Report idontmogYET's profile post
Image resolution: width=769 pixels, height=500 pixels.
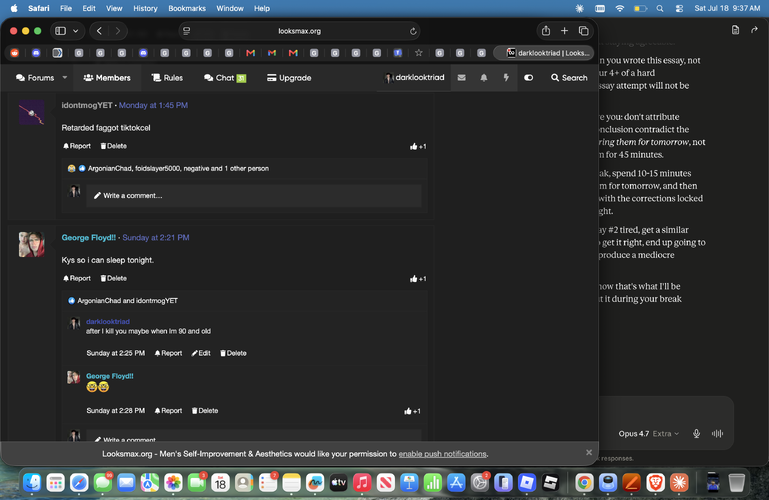point(77,146)
